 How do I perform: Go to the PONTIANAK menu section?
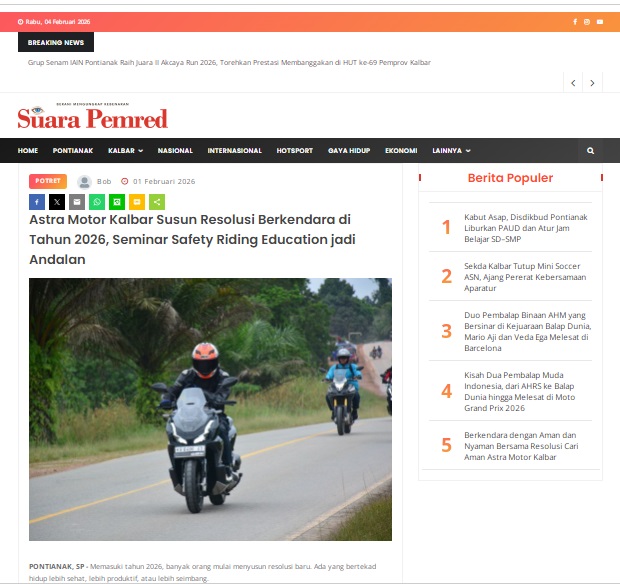(73, 151)
